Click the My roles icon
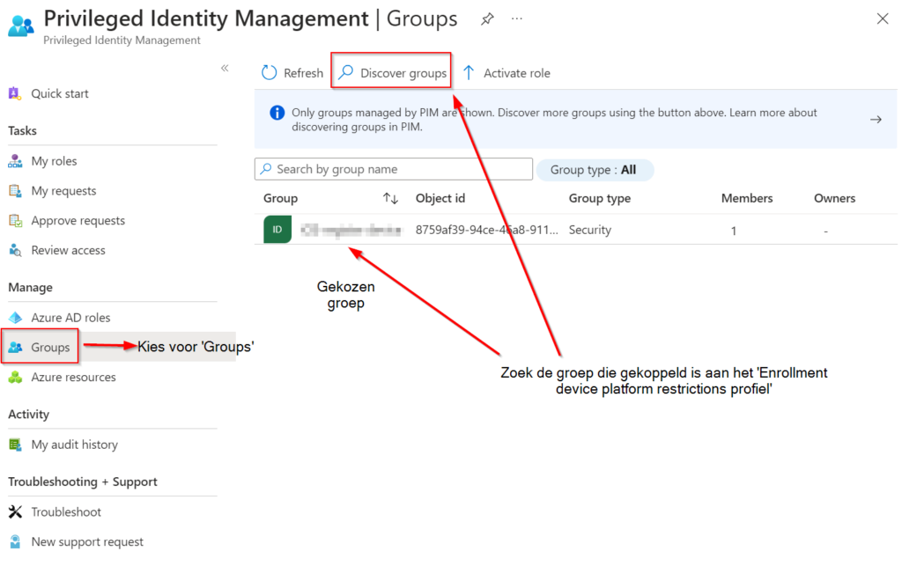 pyautogui.click(x=15, y=161)
